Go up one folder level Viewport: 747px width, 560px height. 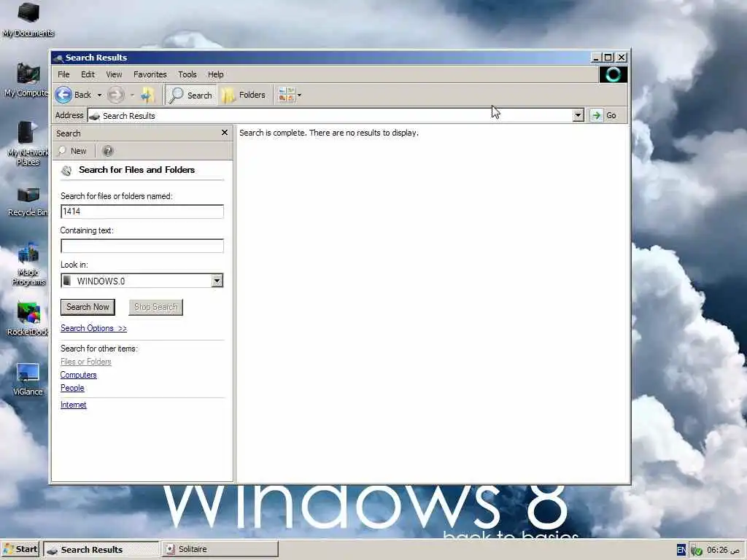coord(148,95)
